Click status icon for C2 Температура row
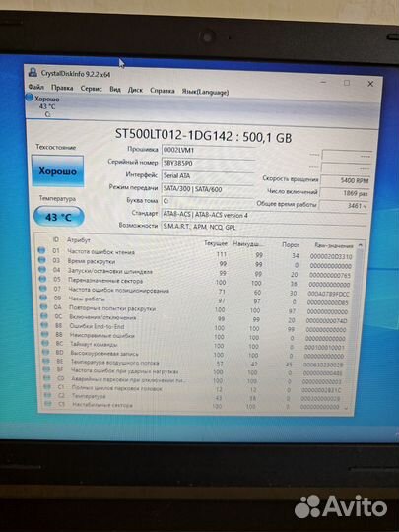Image resolution: width=399 pixels, height=532 pixels. tap(47, 395)
